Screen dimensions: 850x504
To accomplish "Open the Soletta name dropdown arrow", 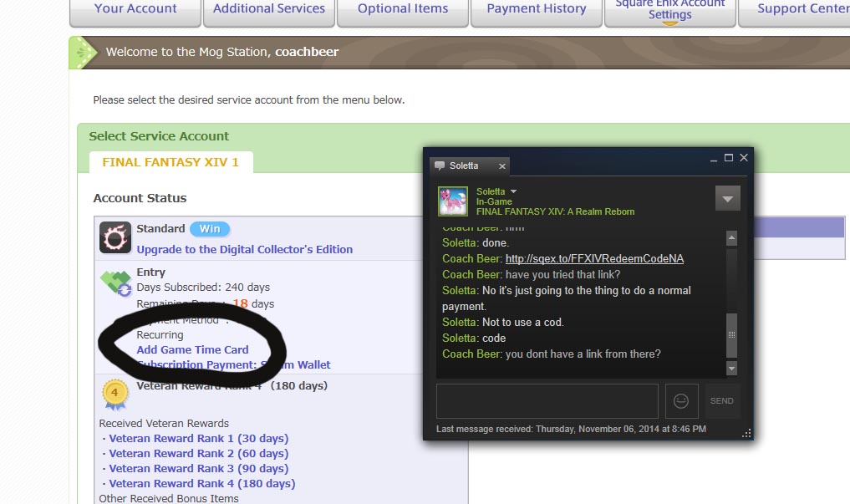I will click(513, 191).
